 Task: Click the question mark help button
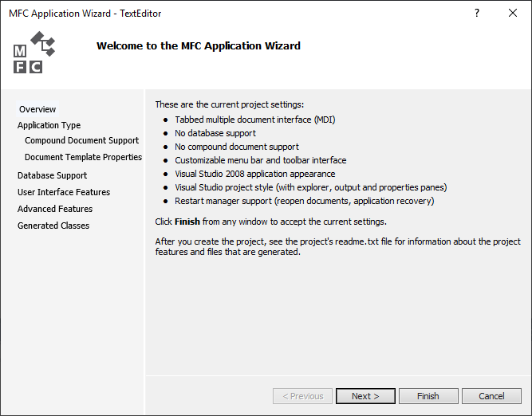pyautogui.click(x=477, y=14)
